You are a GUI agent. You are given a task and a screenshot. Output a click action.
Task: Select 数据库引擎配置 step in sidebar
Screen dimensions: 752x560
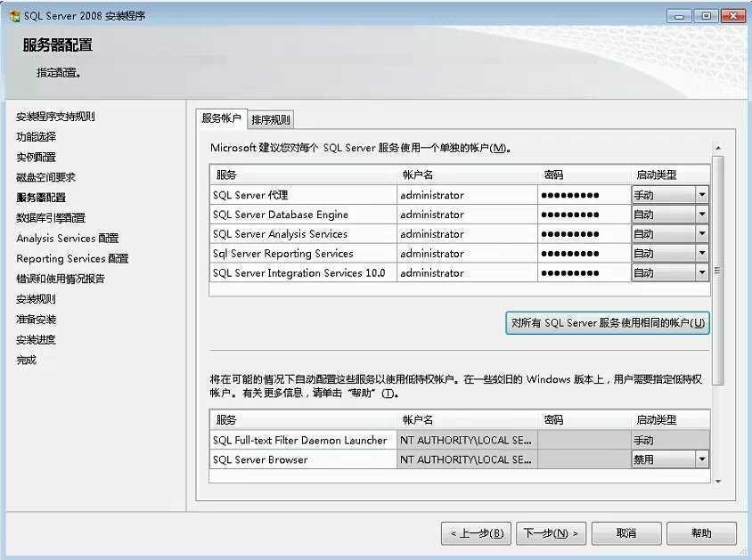(x=51, y=218)
